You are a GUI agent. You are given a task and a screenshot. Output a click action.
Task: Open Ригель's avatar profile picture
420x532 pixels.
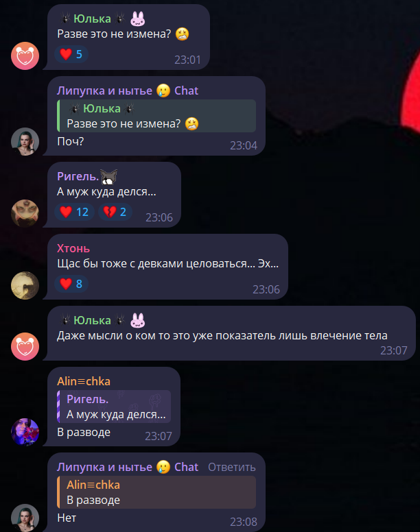coord(25,213)
